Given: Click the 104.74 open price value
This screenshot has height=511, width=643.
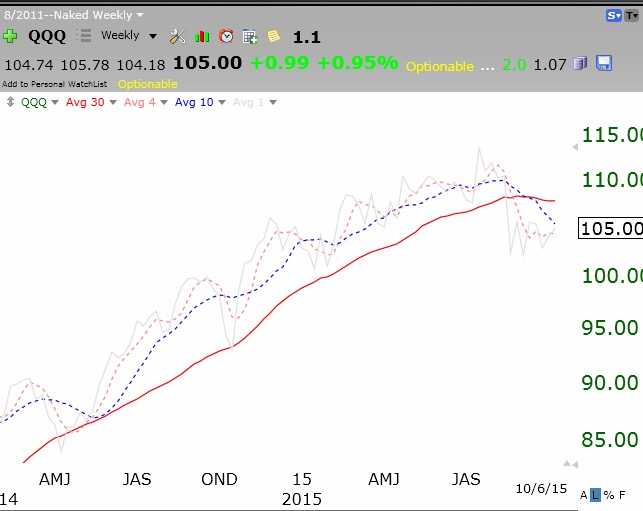Looking at the screenshot, I should pos(29,65).
